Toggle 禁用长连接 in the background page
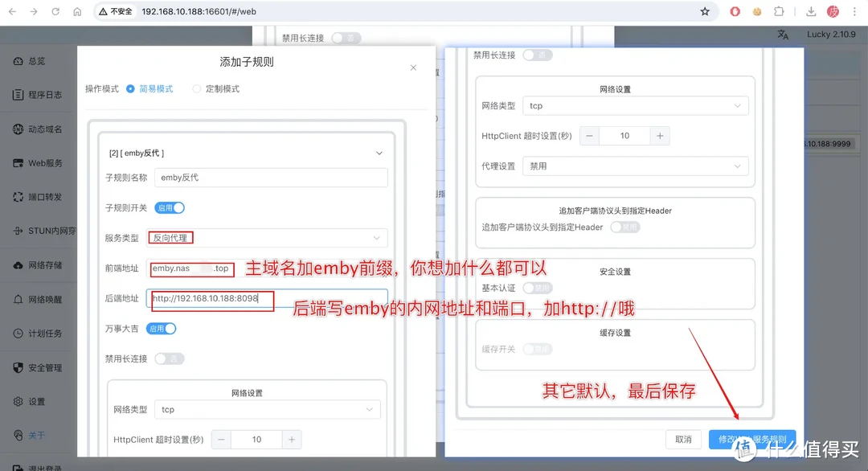868x471 pixels. tap(346, 38)
